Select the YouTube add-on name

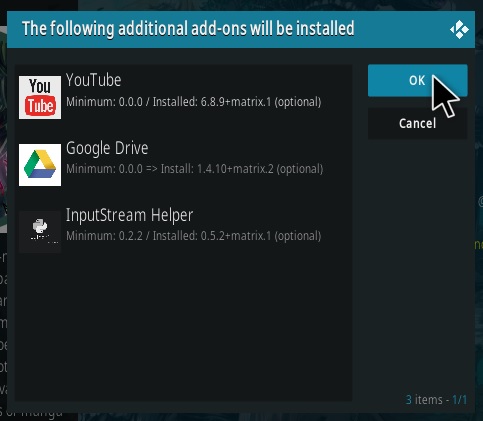pyautogui.click(x=94, y=80)
